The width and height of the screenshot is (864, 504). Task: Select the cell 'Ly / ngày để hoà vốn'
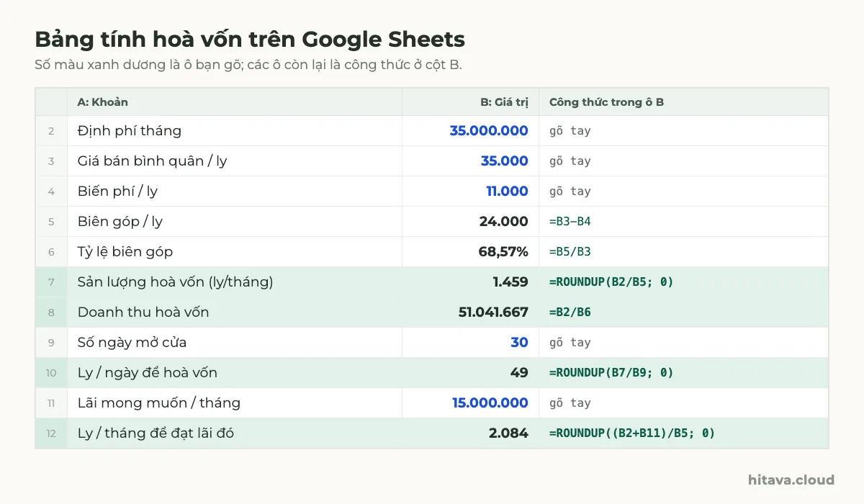(235, 373)
